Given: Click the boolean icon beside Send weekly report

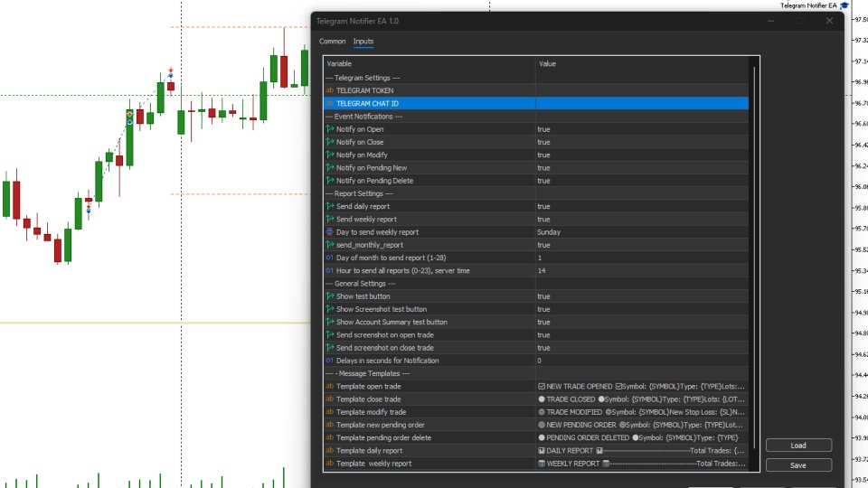Looking at the screenshot, I should [x=330, y=219].
